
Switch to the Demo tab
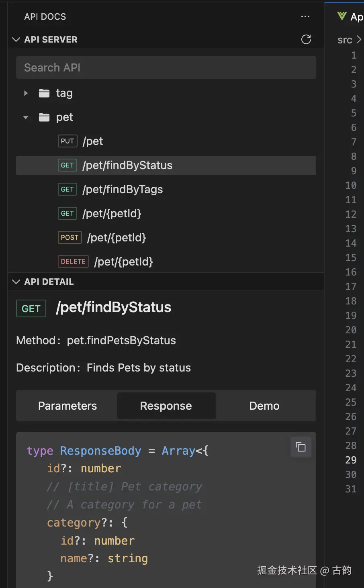click(264, 406)
